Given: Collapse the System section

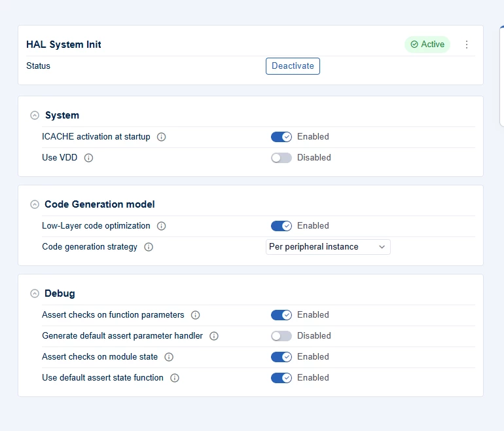Looking at the screenshot, I should coord(35,115).
